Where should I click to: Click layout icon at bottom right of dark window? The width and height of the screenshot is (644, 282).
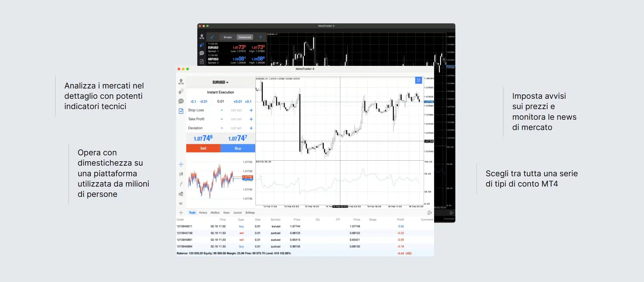coord(451,213)
